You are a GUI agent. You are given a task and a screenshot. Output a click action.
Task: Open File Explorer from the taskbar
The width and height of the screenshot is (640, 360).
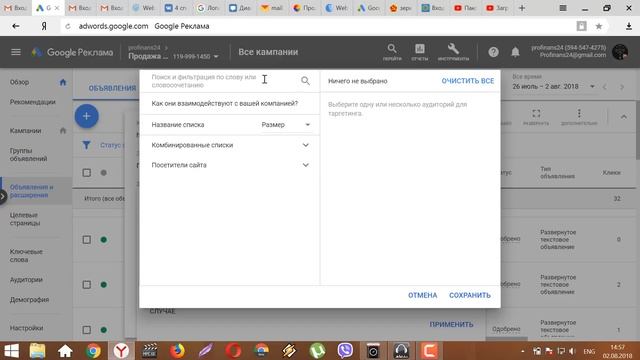click(37, 351)
